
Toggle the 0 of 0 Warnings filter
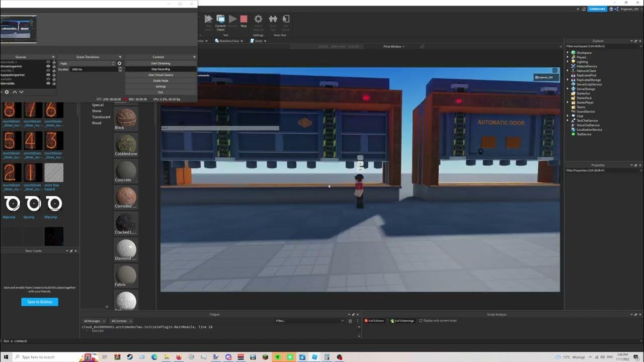pos(403,321)
